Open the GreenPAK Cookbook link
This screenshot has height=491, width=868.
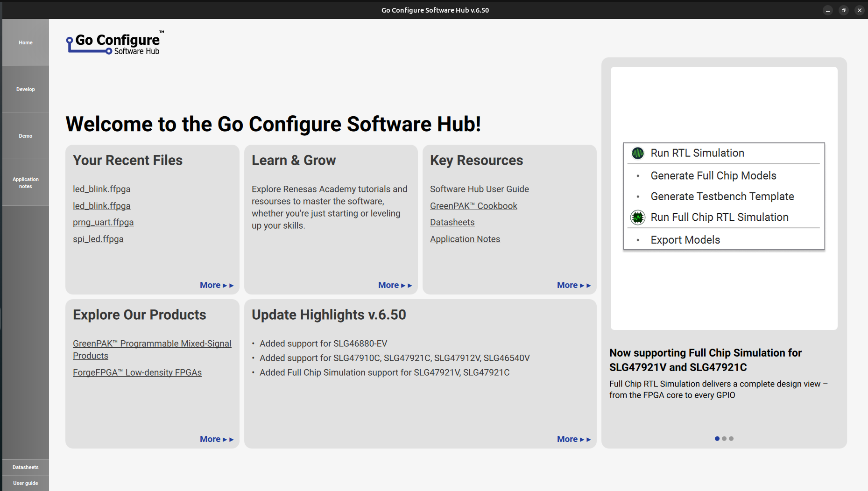[x=473, y=206]
